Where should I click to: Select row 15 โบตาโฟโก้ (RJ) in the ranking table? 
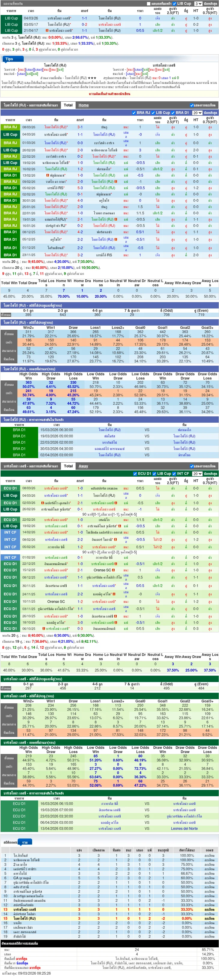tap(109, 918)
